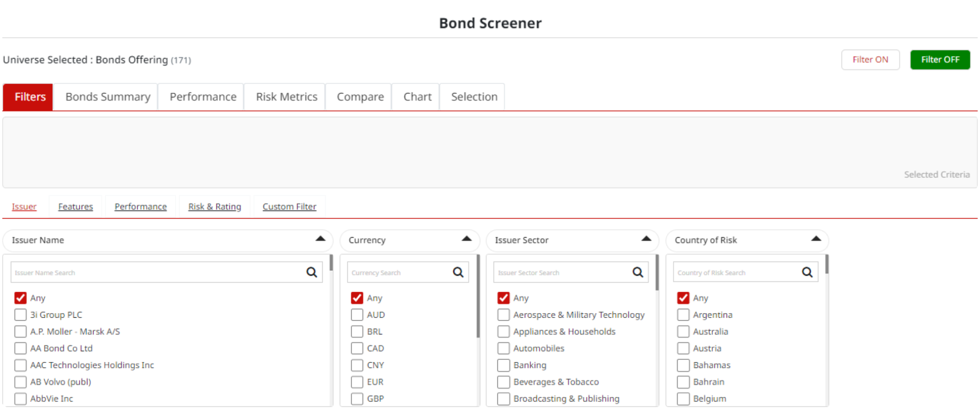Collapse the Issuer Name panel arrow

pos(321,238)
